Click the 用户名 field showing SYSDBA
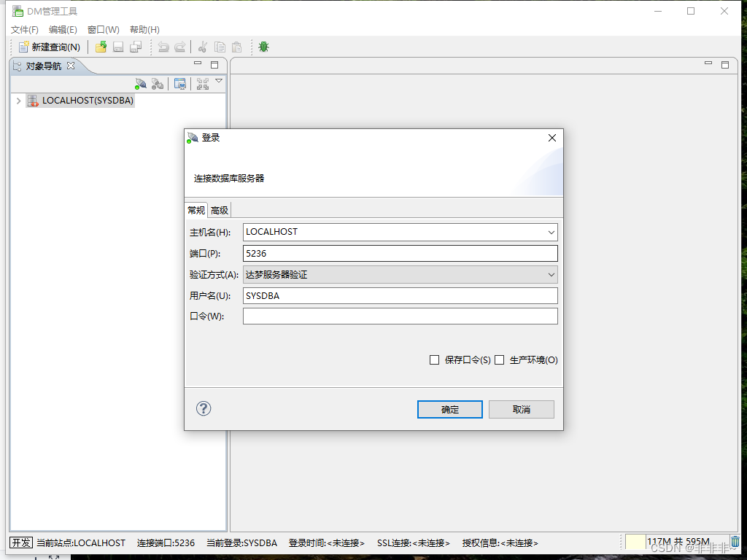The image size is (747, 560). click(x=400, y=295)
